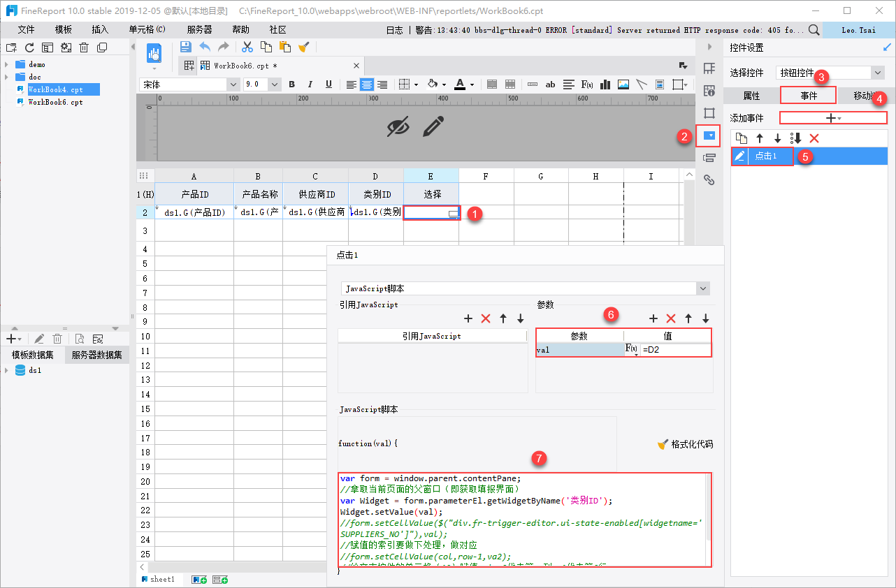
Task: Cut selection with scissors icon
Action: 247,47
